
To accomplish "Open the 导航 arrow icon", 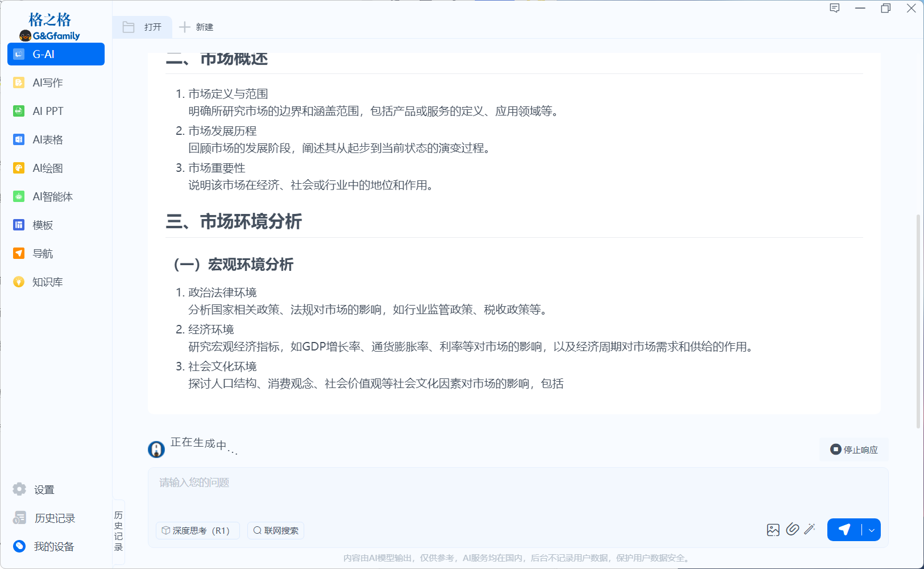I will [19, 253].
